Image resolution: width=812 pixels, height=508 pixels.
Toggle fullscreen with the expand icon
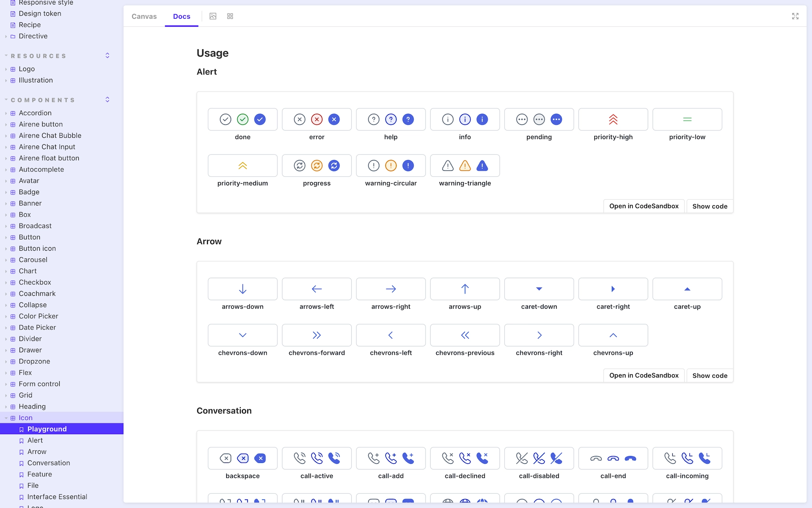[795, 16]
